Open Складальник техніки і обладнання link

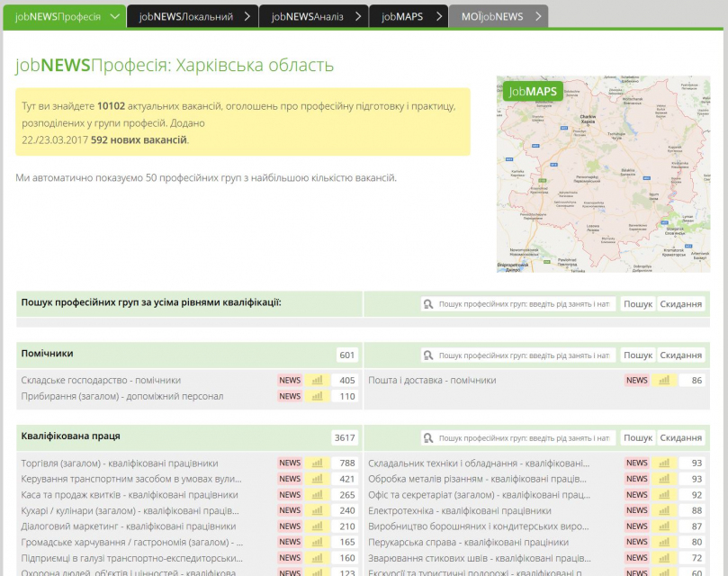479,463
